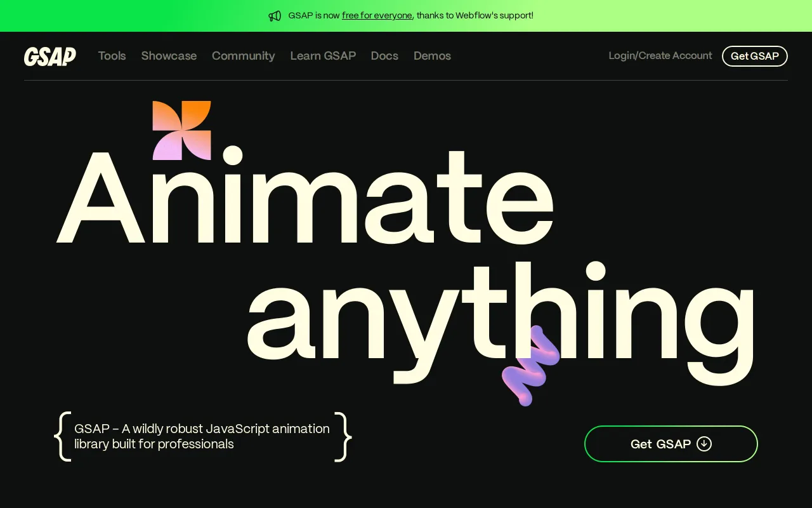Follow the 'free for everyone' link
The height and width of the screenshot is (508, 812).
coord(377,15)
